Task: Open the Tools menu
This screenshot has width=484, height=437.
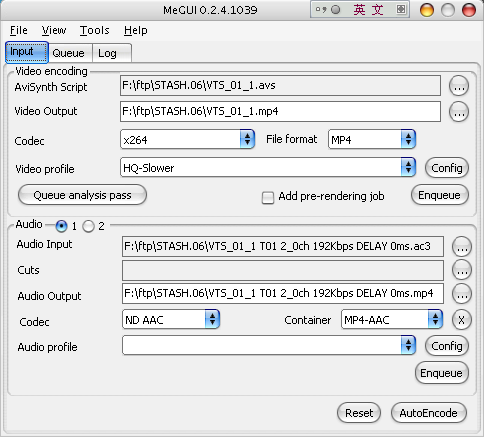Action: 95,30
